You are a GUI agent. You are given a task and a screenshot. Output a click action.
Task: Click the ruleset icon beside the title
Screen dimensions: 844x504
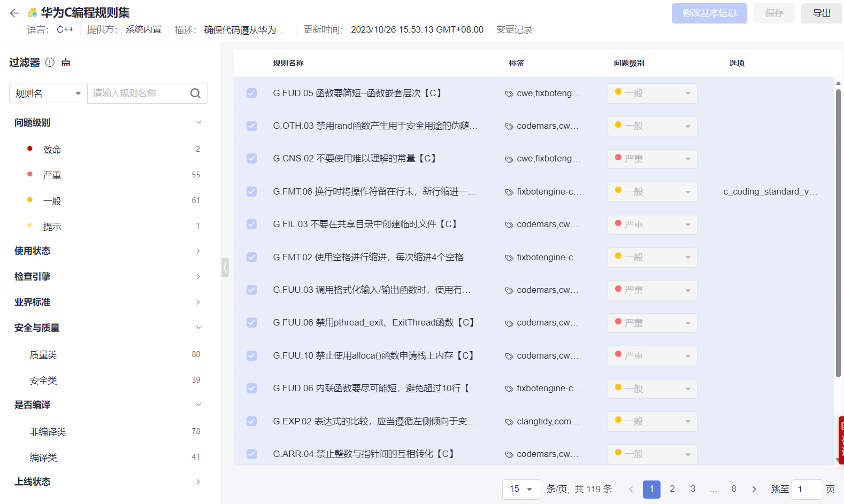click(x=32, y=13)
